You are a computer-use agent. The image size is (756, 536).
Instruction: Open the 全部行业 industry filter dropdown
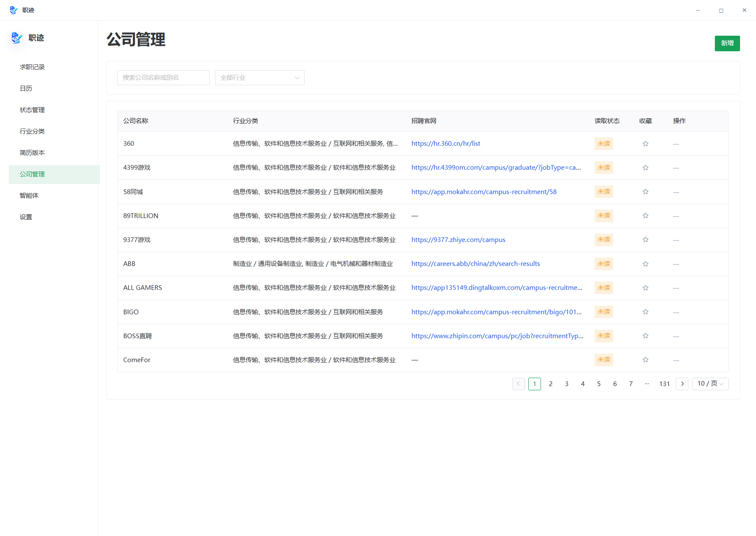(x=260, y=78)
